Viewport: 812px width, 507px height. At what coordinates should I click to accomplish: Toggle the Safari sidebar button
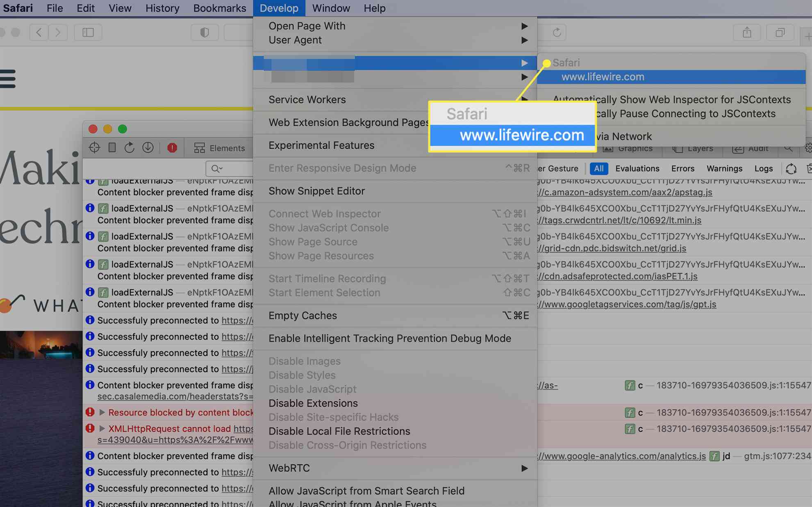88,32
